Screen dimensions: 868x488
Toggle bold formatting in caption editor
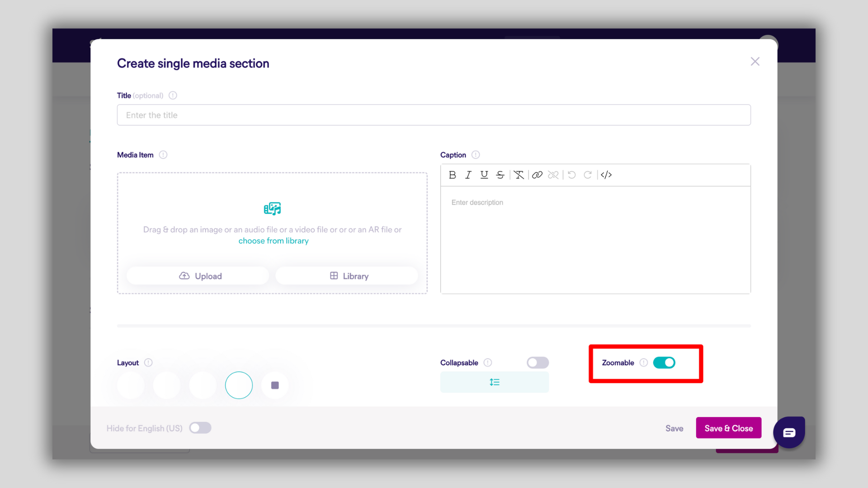pyautogui.click(x=452, y=175)
